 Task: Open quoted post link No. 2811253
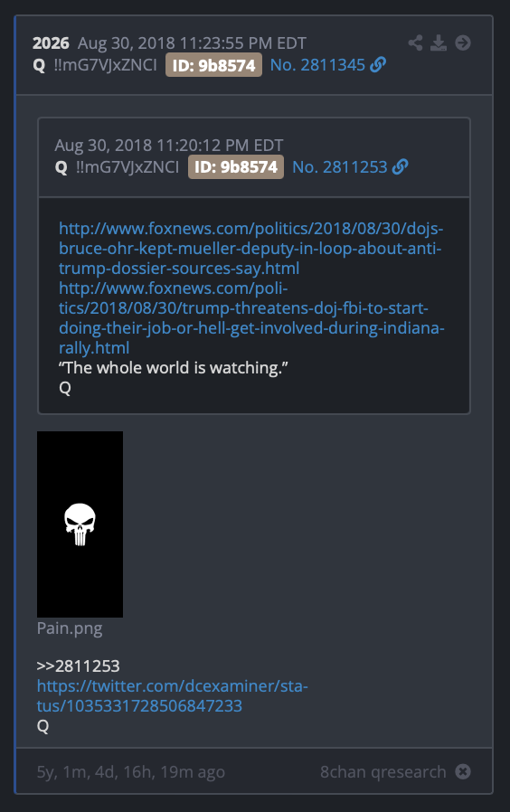[340, 166]
